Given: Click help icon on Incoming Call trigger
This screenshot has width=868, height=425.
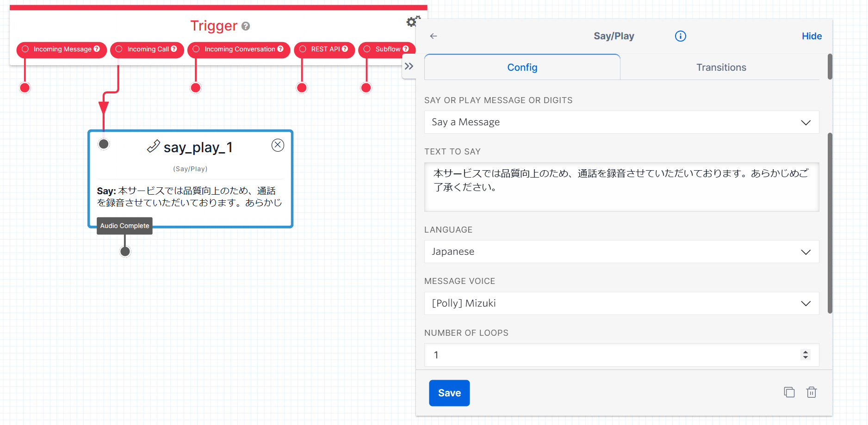Looking at the screenshot, I should tap(174, 49).
